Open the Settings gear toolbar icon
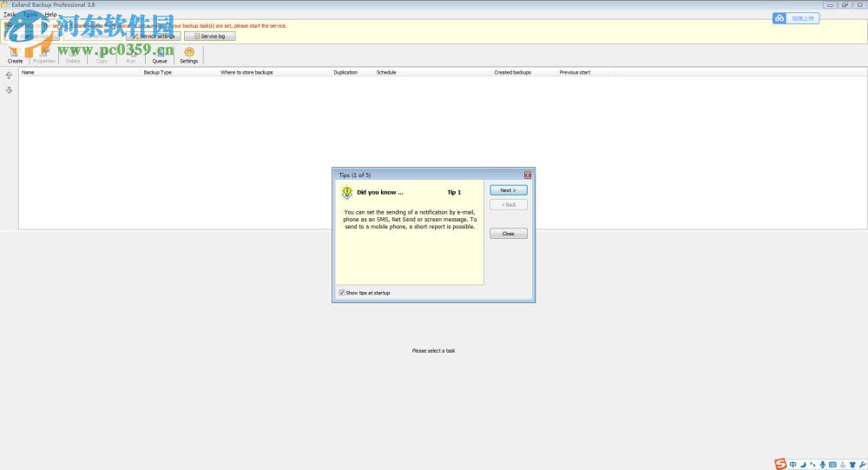 click(x=188, y=55)
